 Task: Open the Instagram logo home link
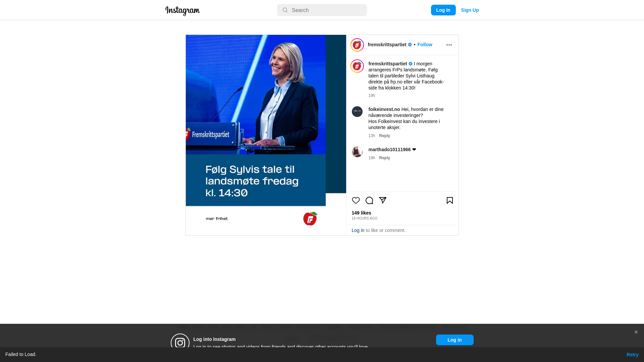click(182, 11)
